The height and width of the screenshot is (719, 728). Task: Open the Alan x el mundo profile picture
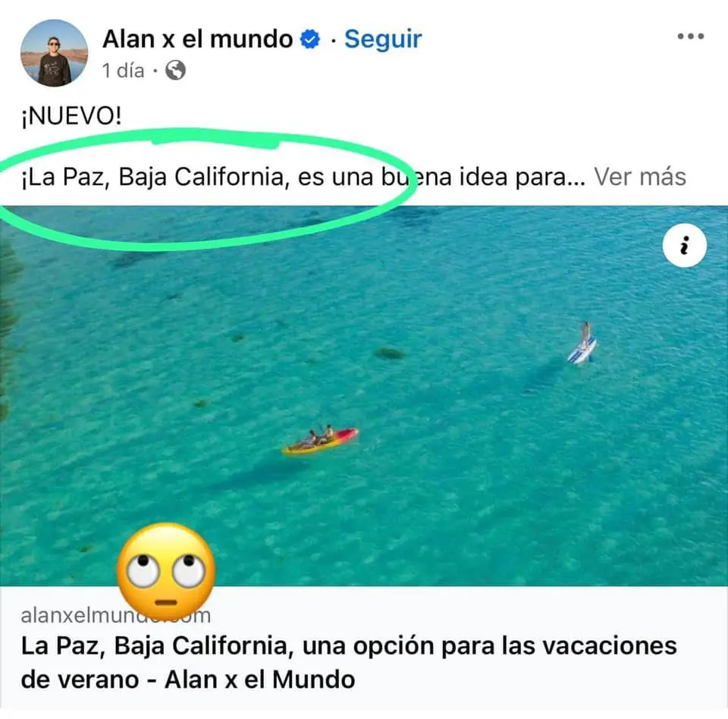point(55,53)
